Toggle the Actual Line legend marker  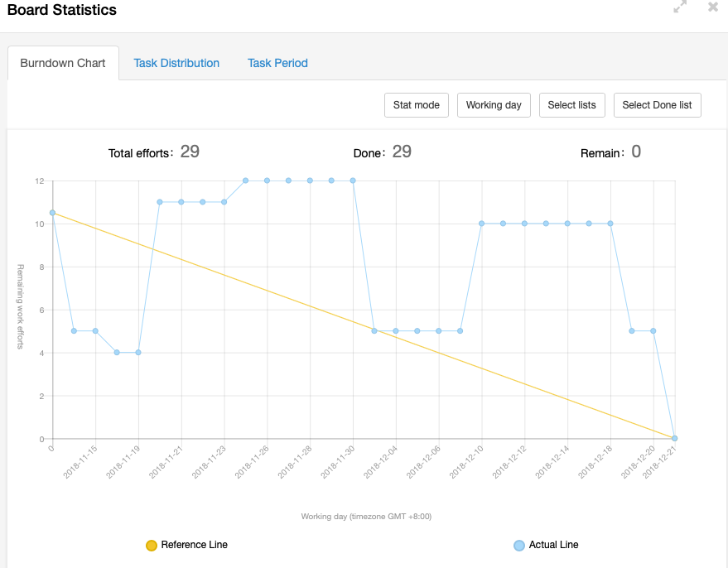click(519, 546)
